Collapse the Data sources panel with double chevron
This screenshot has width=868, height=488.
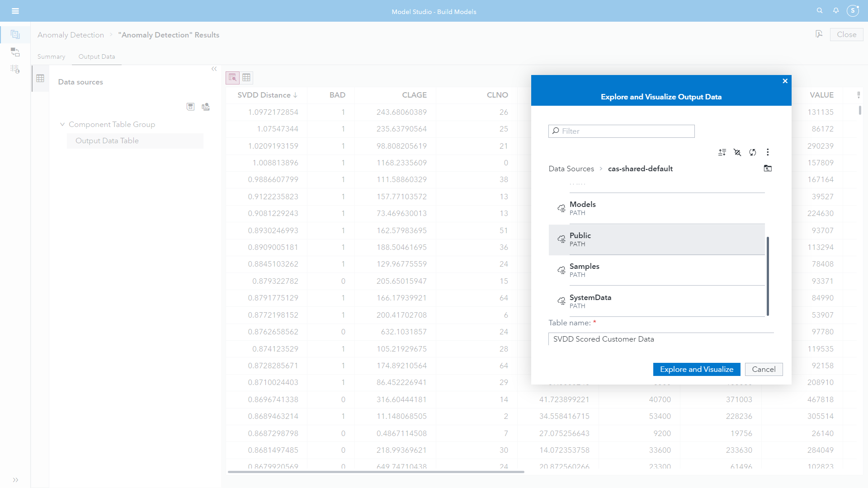(214, 69)
